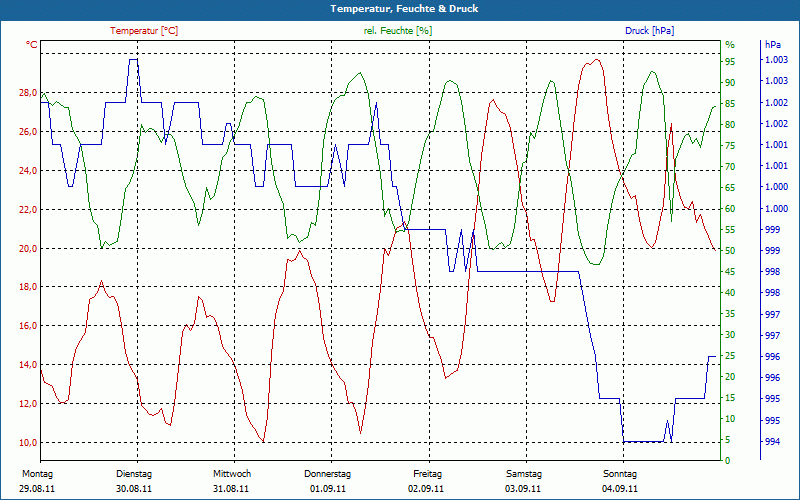Select the red 'Temperatur [°C]' legend label
This screenshot has height=500, width=800.
coord(144,31)
